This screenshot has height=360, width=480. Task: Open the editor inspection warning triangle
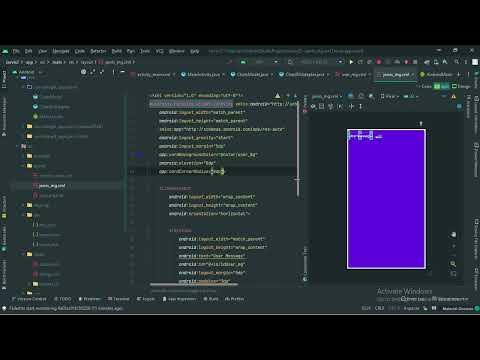tap(278, 96)
